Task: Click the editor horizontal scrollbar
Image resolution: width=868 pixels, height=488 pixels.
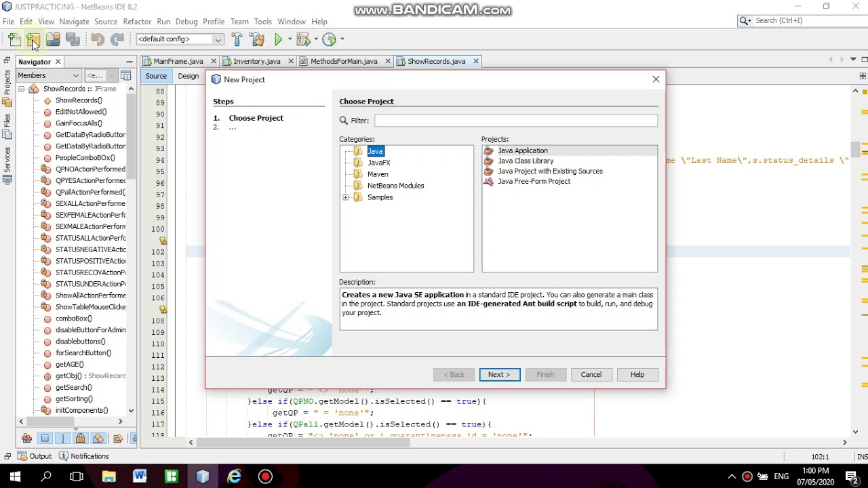Action: (x=303, y=443)
